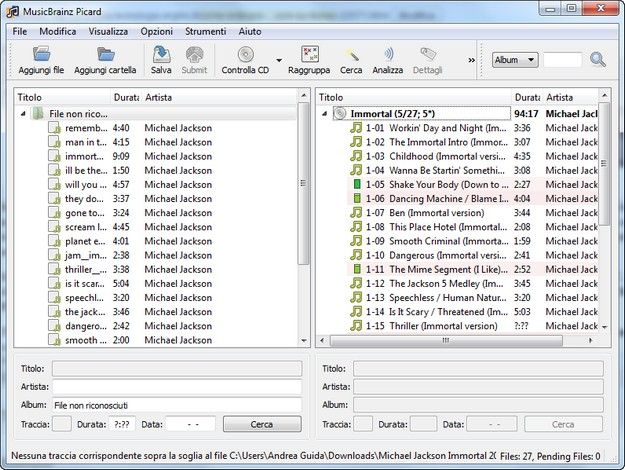Click the Raggruppa cluster icon
Image resolution: width=625 pixels, height=470 pixels.
(x=309, y=54)
